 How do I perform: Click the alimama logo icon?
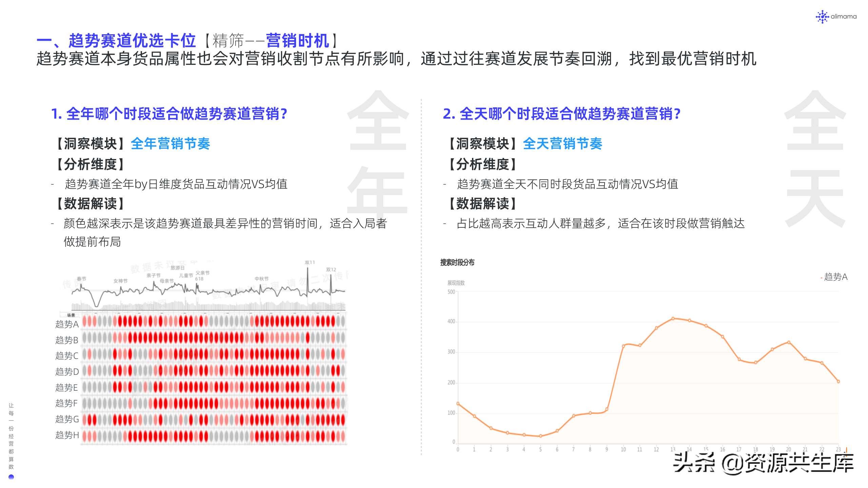coord(822,17)
